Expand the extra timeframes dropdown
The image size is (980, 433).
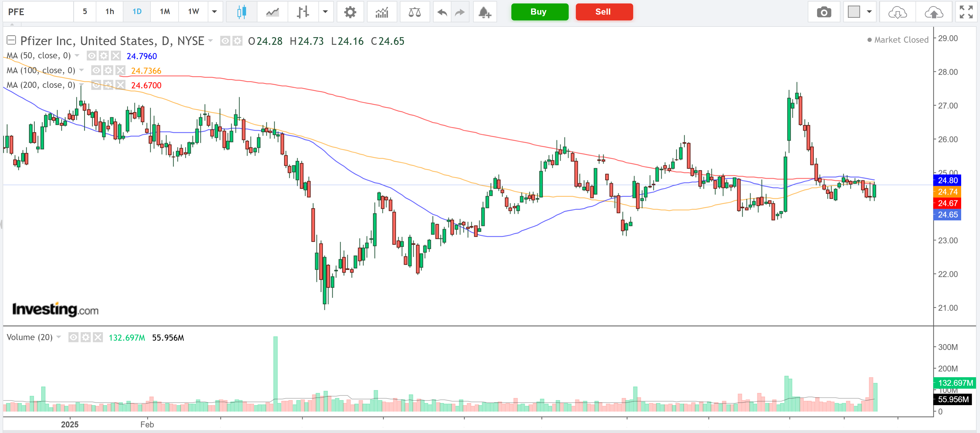pos(215,12)
